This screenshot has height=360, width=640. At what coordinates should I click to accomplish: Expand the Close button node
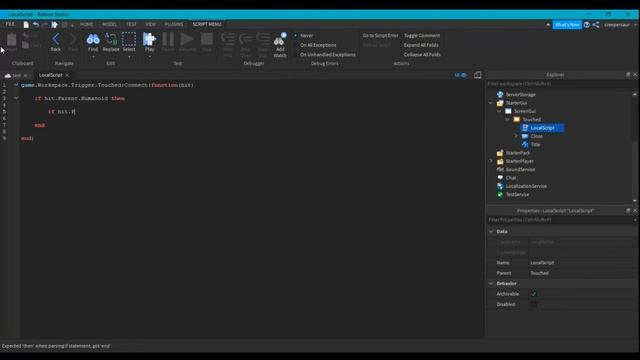[x=516, y=136]
